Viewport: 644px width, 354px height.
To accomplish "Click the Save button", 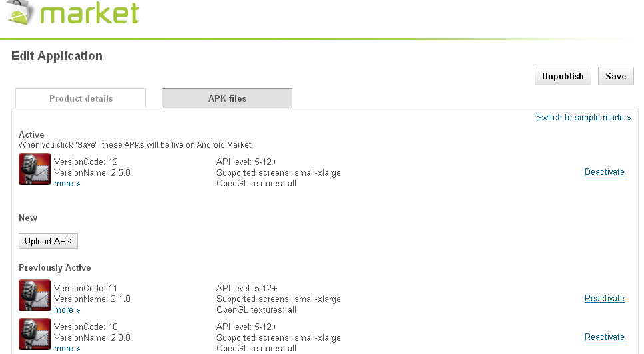I will (615, 76).
